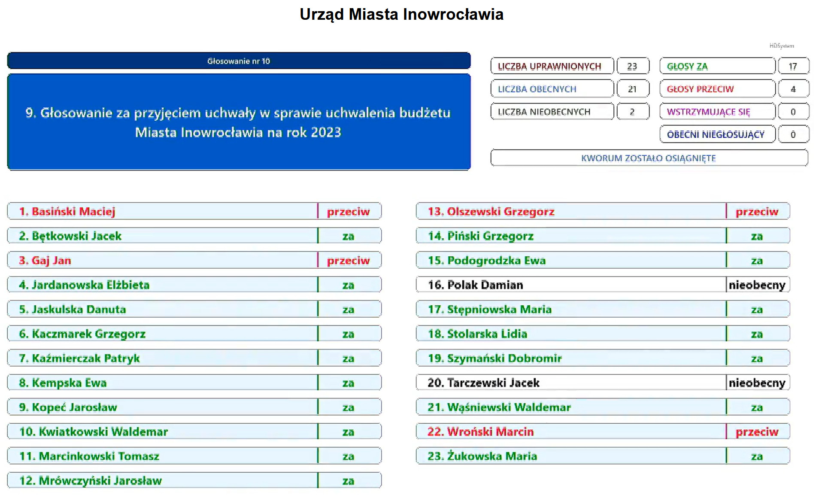
Task: Select the Żukowska Maria row
Action: pyautogui.click(x=571, y=456)
